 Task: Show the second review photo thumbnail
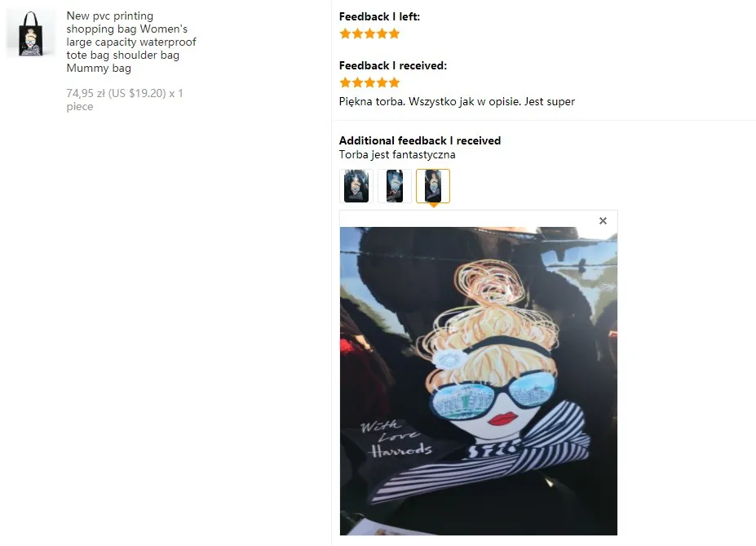(x=395, y=186)
